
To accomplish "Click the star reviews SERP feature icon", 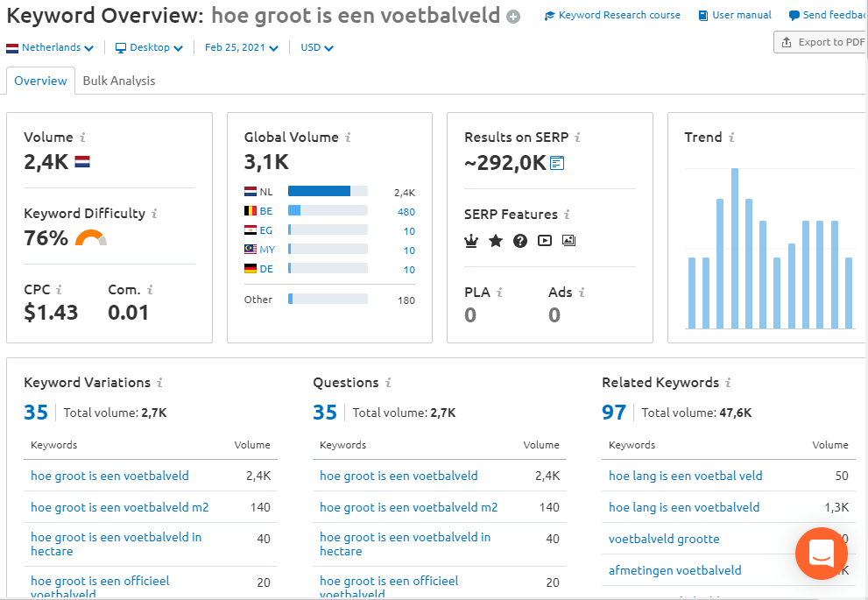I will (x=496, y=241).
